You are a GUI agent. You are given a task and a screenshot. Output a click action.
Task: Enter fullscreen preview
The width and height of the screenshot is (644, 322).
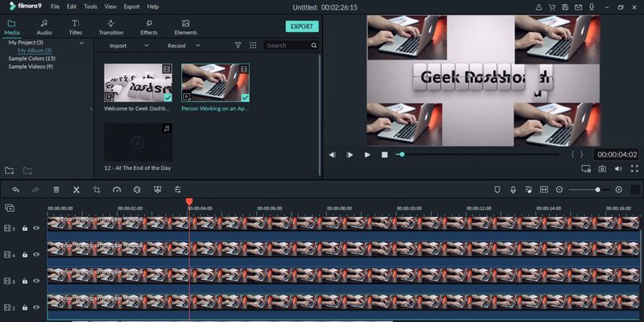[634, 169]
